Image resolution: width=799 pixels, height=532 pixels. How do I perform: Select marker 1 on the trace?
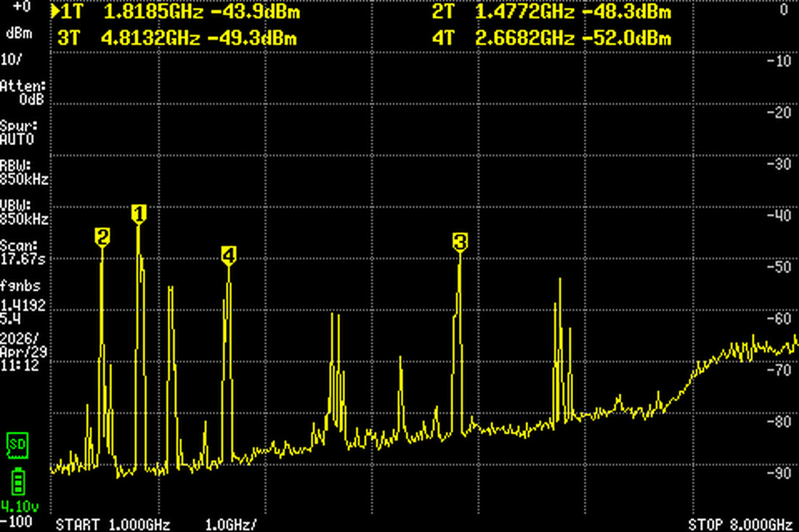point(139,214)
